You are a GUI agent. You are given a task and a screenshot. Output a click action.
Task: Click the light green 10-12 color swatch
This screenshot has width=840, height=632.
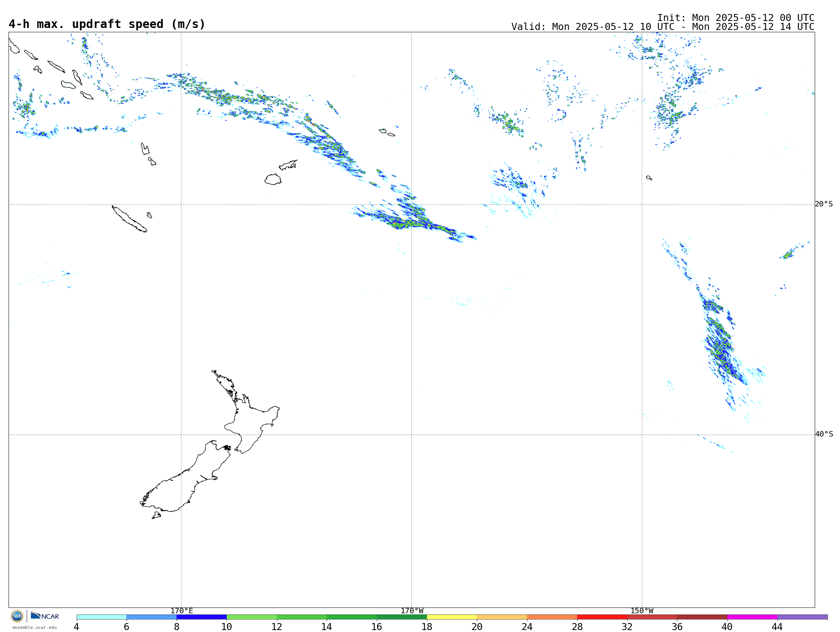tap(252, 617)
